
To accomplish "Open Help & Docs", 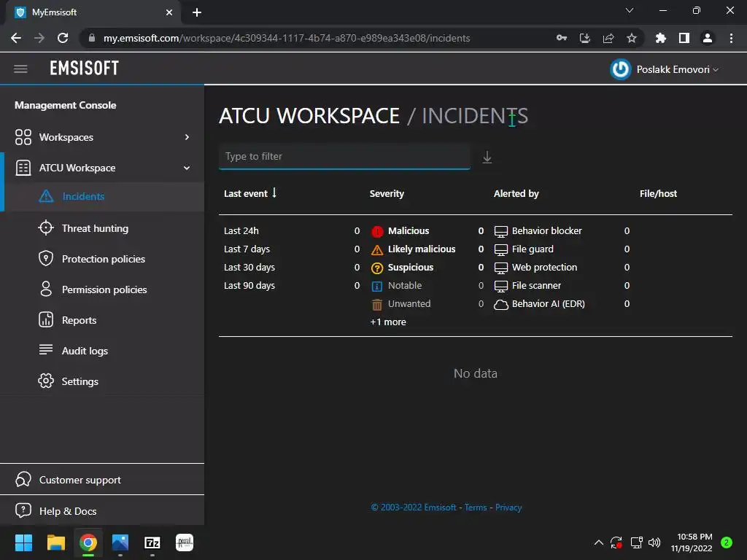I will click(x=68, y=511).
